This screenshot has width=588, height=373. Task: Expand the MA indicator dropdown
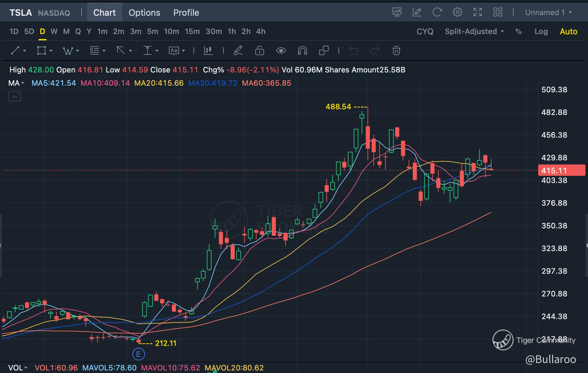click(x=16, y=83)
